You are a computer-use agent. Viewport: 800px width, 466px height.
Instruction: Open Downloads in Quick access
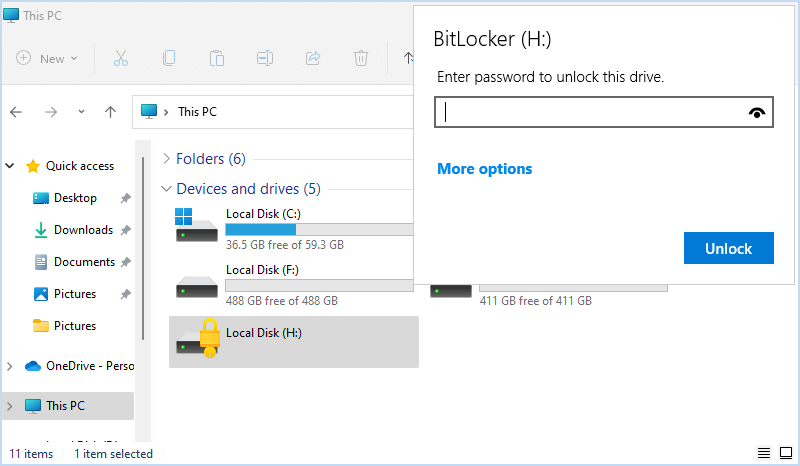82,230
